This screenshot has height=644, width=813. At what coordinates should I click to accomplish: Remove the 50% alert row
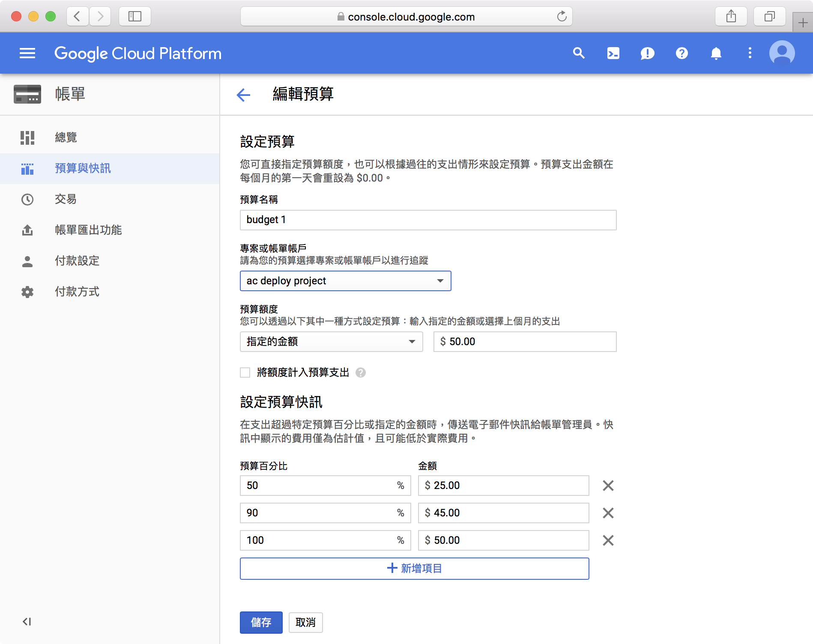click(x=608, y=486)
